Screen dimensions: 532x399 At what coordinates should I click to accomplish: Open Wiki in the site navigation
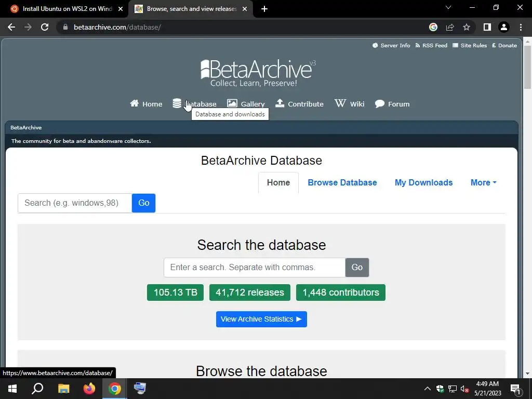(350, 104)
